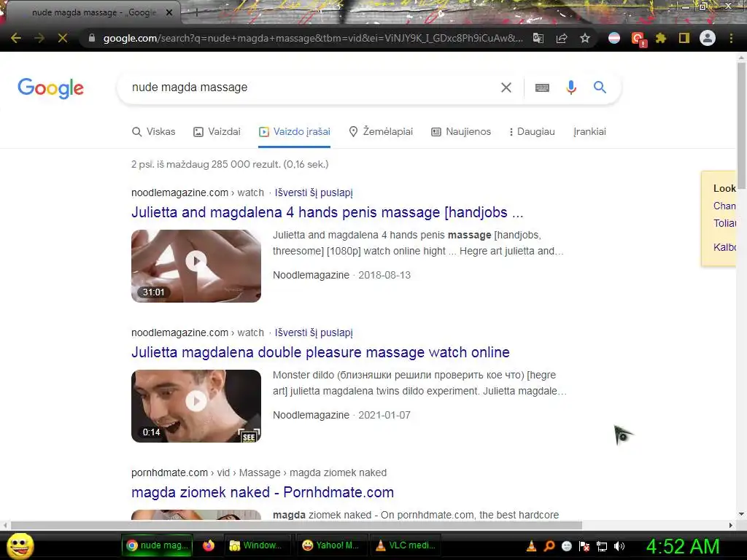
Task: Click the Google search input field
Action: point(312,87)
